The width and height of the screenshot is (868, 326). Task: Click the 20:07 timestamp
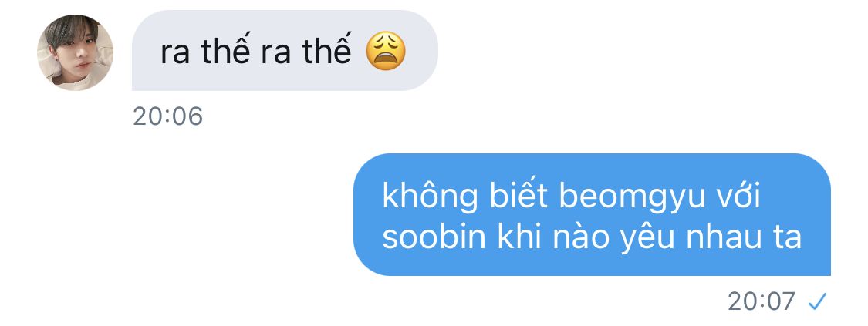pos(762,301)
